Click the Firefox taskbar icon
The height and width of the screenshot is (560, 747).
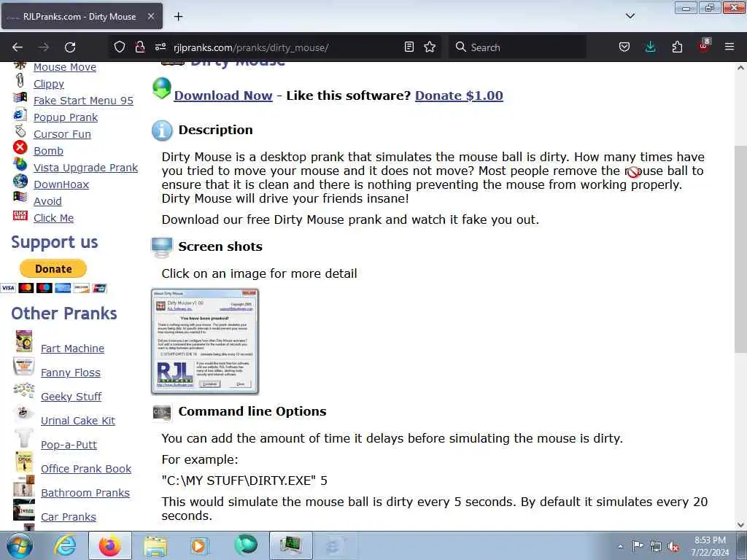point(110,545)
